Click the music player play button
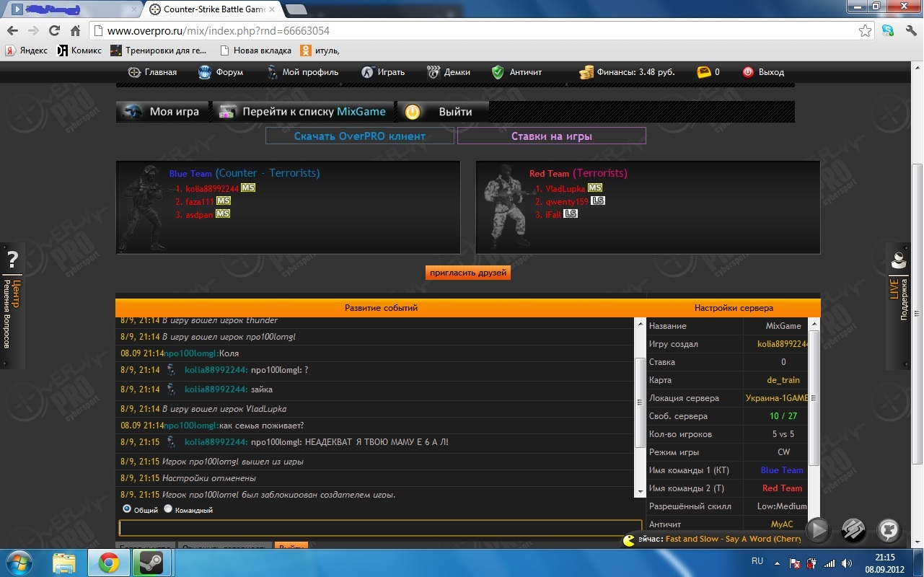 pos(818,531)
